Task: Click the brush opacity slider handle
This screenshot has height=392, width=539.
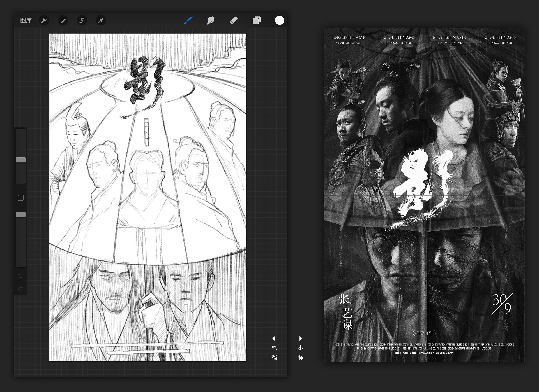Action: coord(21,215)
